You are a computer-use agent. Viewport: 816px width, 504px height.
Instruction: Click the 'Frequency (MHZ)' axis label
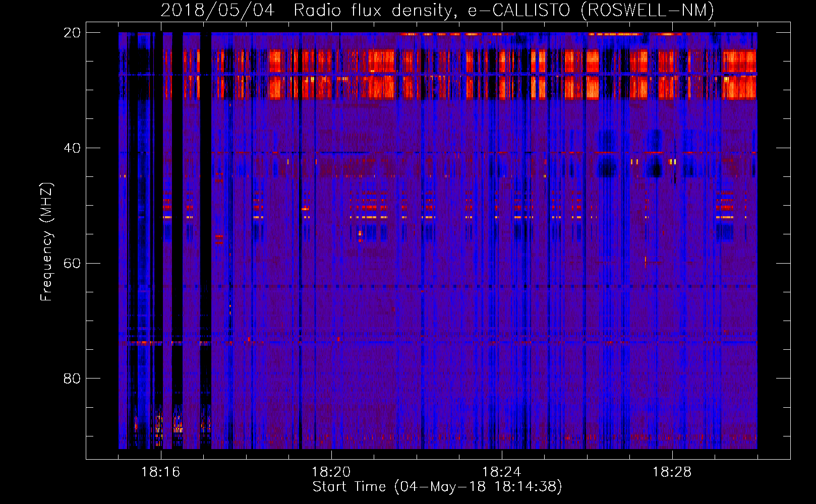pyautogui.click(x=46, y=242)
